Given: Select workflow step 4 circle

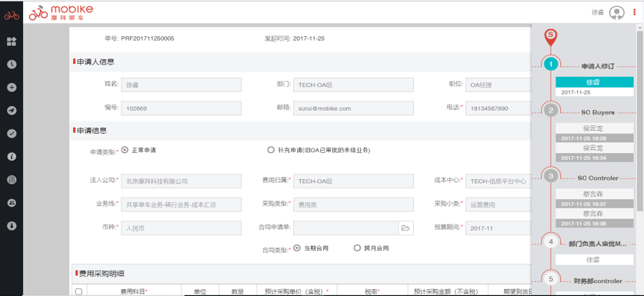Looking at the screenshot, I should [x=551, y=242].
